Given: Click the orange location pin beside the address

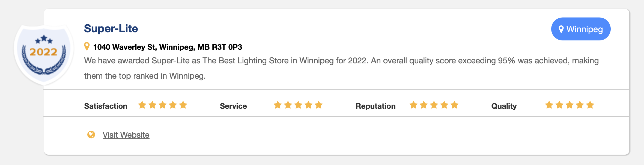Looking at the screenshot, I should (x=87, y=46).
